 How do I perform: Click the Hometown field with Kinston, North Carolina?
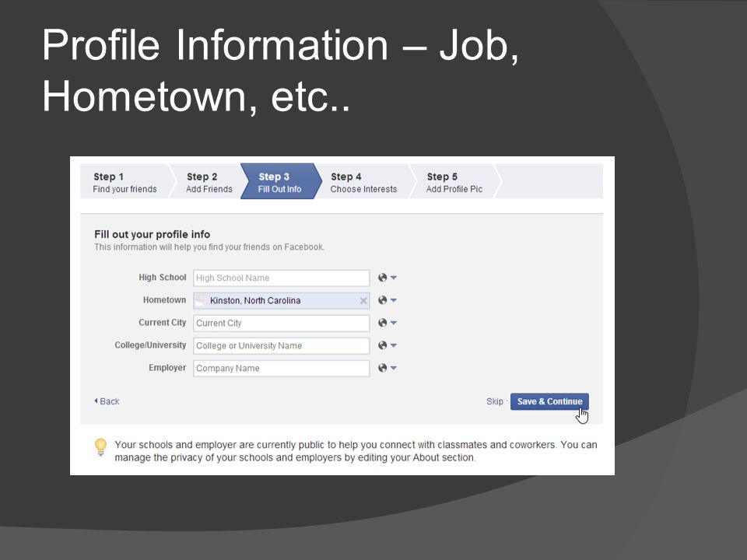[281, 301]
